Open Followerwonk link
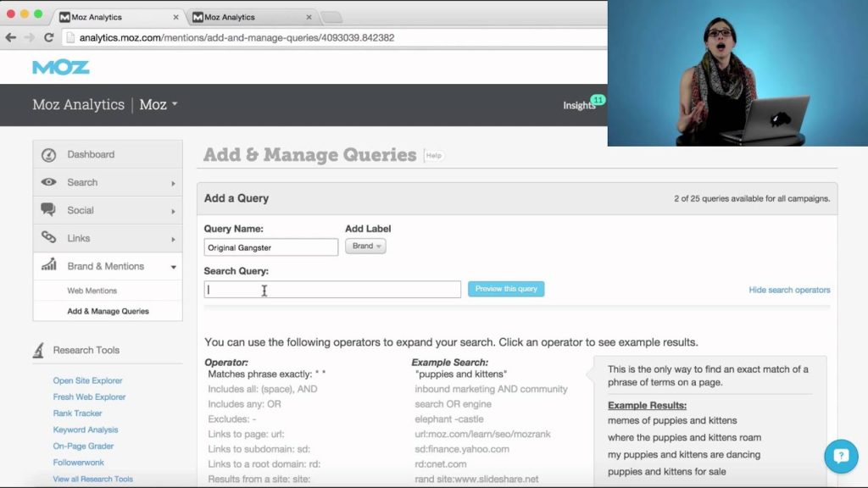Viewport: 868px width, 488px height. coord(78,462)
